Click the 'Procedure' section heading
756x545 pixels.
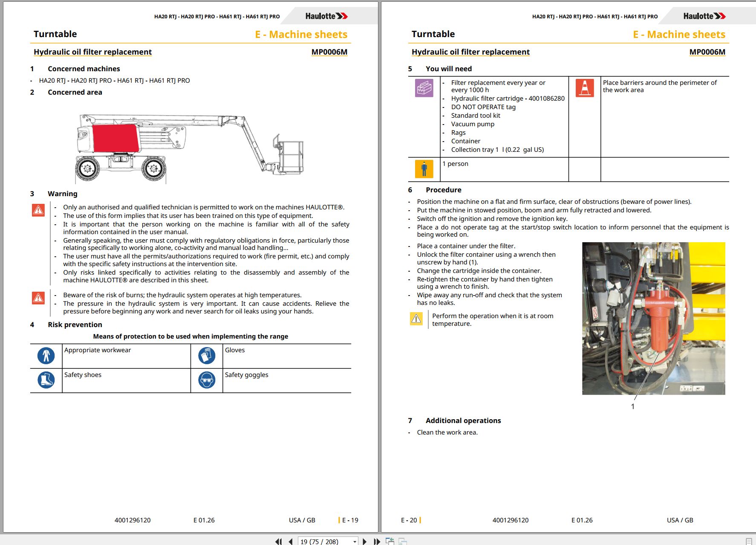coord(444,190)
